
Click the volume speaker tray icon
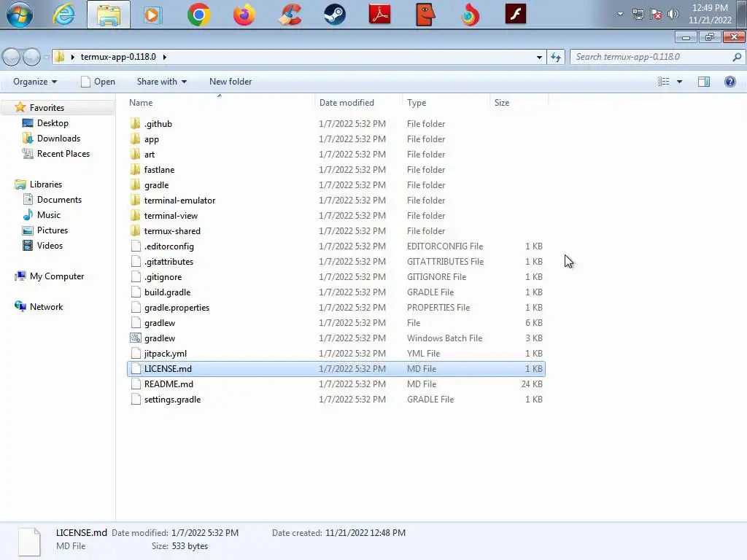click(673, 14)
